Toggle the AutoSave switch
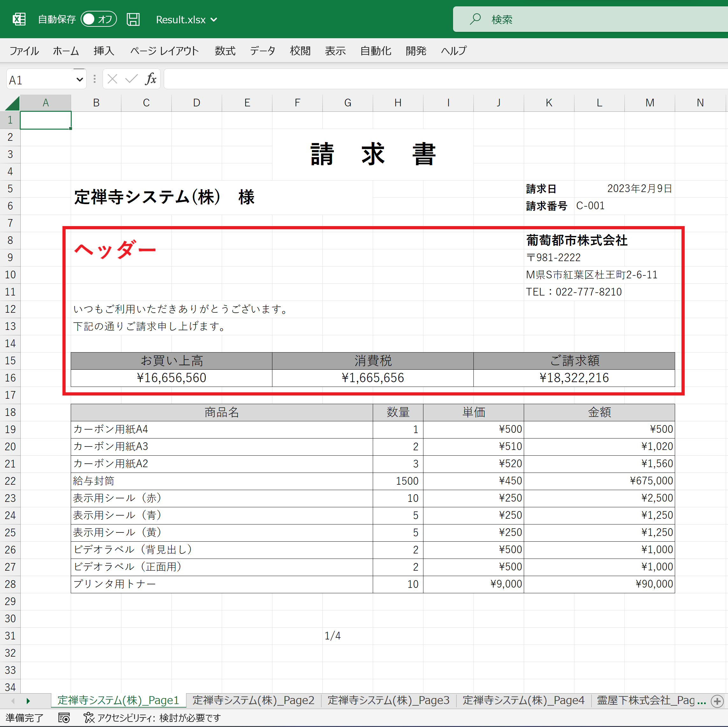This screenshot has width=728, height=727. (99, 19)
